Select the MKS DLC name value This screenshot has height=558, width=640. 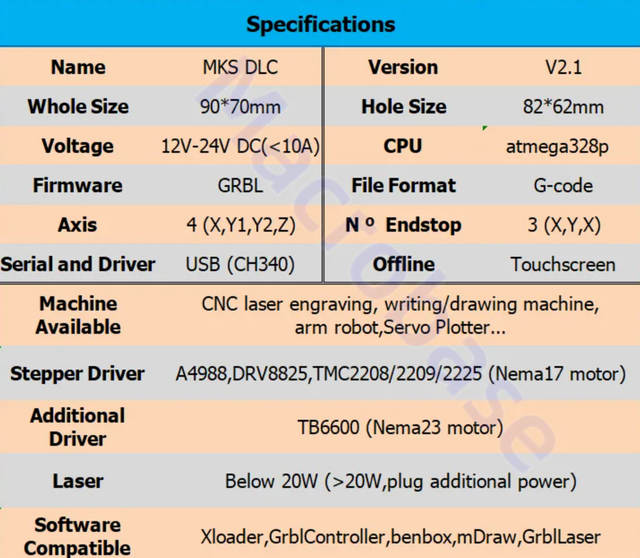(x=240, y=68)
